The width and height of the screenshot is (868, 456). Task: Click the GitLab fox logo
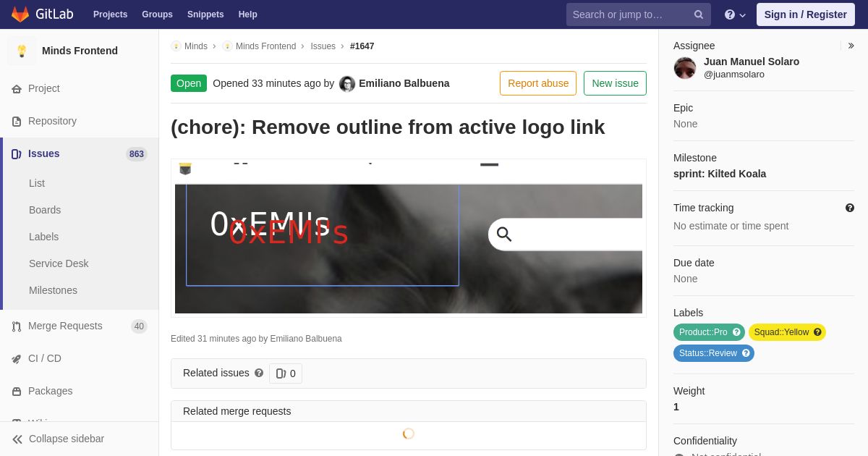click(x=20, y=14)
